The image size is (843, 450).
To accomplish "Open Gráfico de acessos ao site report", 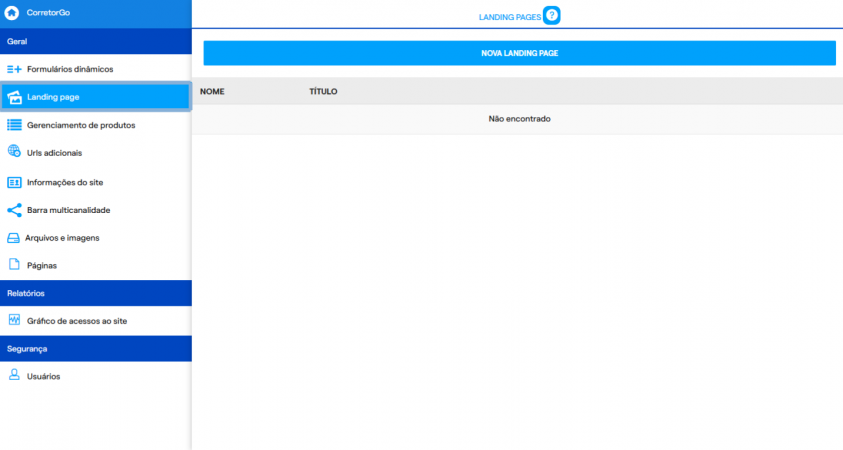I will pyautogui.click(x=96, y=321).
